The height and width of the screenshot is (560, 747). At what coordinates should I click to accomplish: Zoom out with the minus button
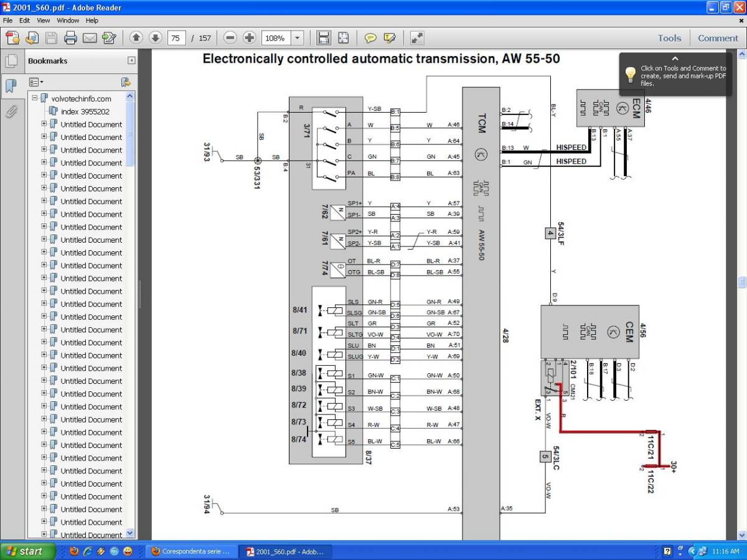230,38
